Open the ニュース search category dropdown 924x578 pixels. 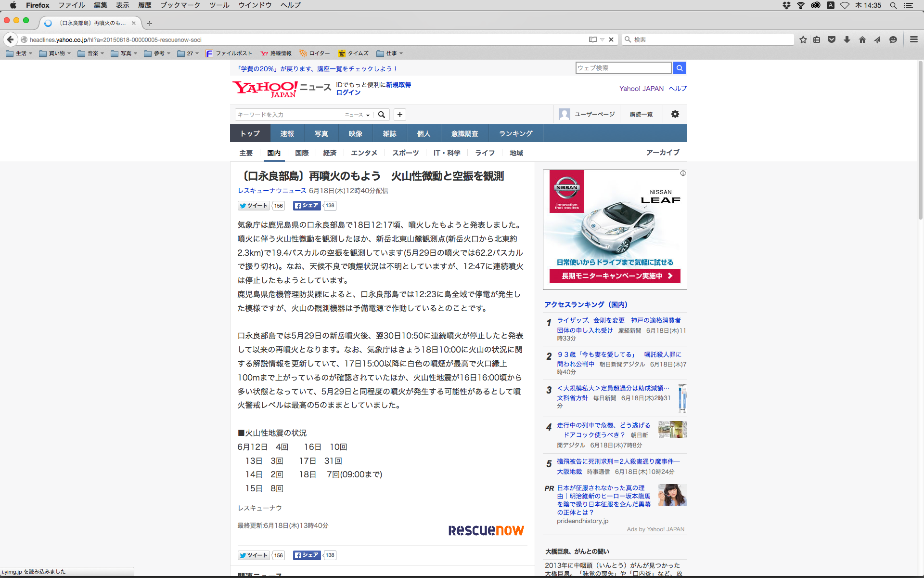pos(357,115)
